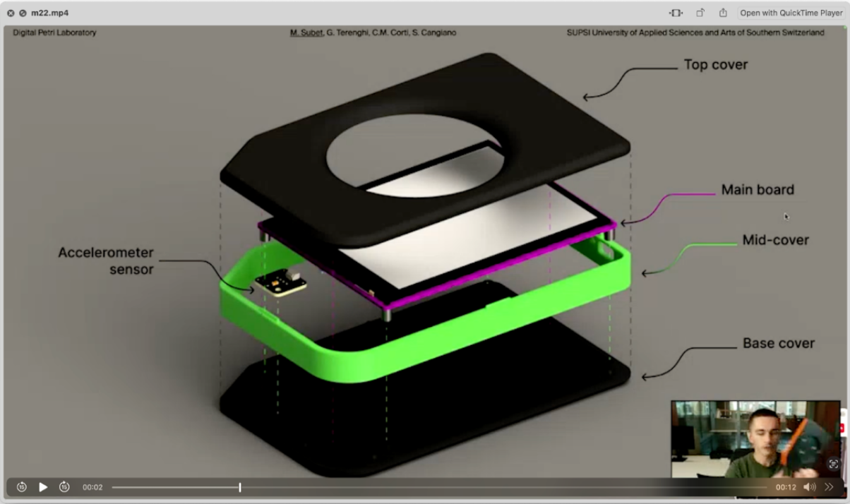This screenshot has height=504, width=850.
Task: Click the 00:02 elapsed time display
Action: coord(92,487)
